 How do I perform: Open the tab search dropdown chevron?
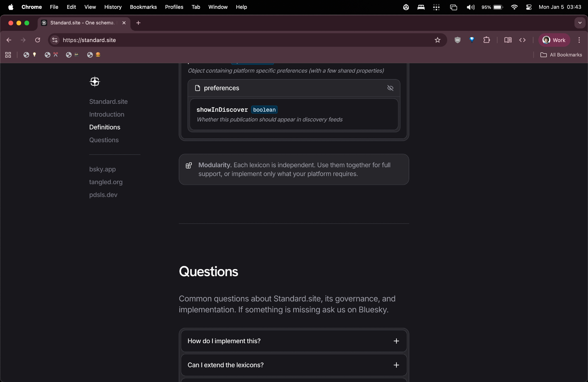click(x=580, y=23)
